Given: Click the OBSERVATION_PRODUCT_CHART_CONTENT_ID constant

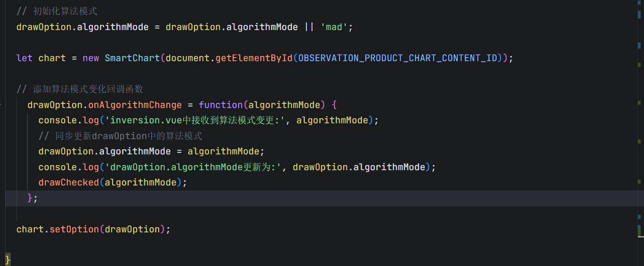Looking at the screenshot, I should 398,58.
